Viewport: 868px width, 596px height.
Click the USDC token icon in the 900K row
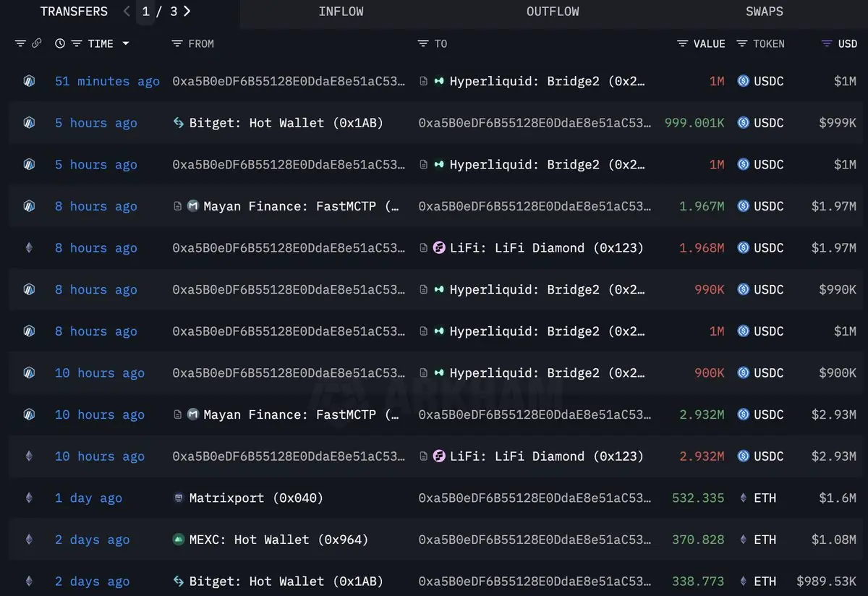743,373
